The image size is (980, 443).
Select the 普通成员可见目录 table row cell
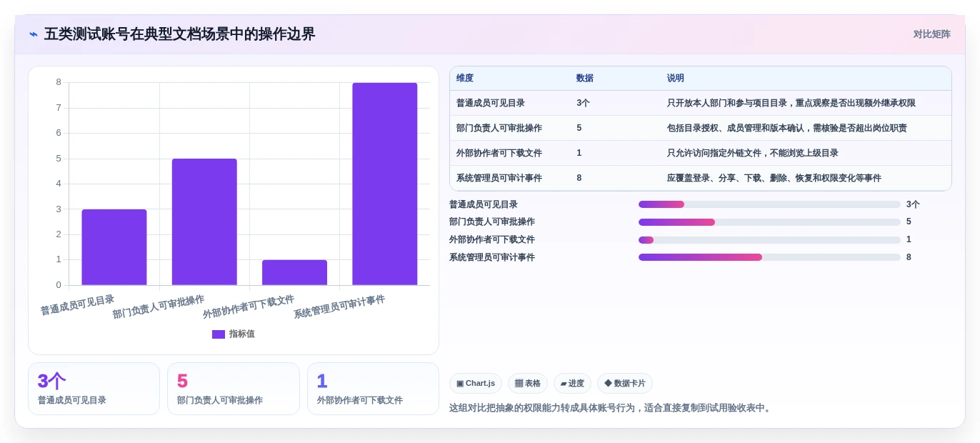tap(491, 104)
